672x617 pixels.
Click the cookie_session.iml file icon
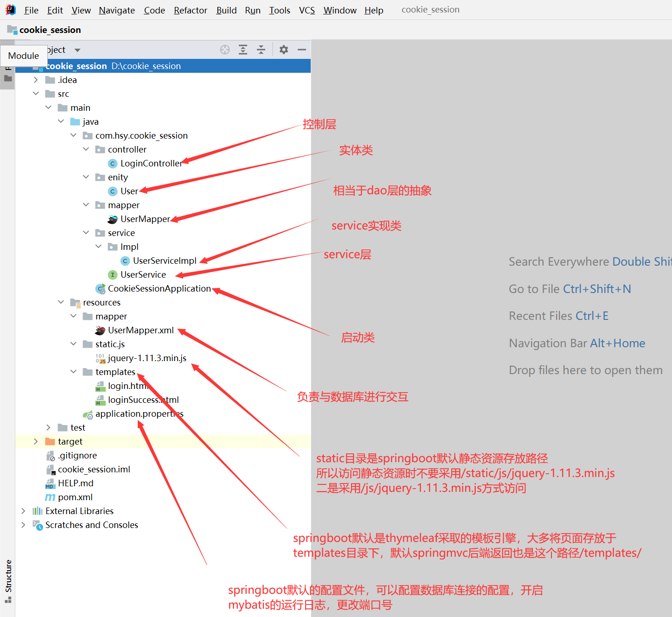pos(51,470)
